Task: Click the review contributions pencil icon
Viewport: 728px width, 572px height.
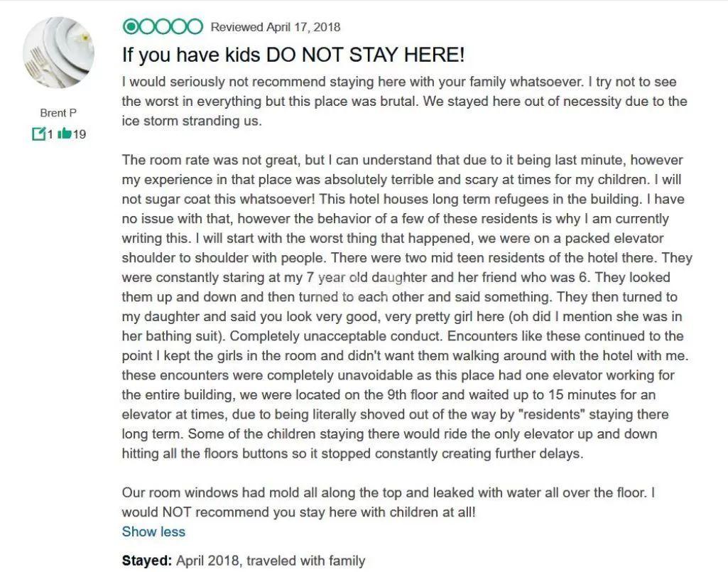Action: (x=38, y=134)
